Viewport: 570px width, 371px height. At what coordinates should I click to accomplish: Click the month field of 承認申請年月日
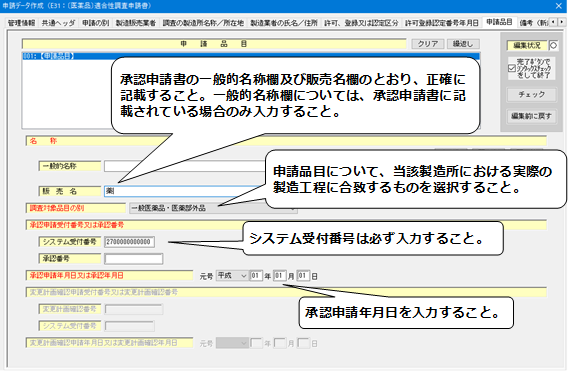(280, 276)
